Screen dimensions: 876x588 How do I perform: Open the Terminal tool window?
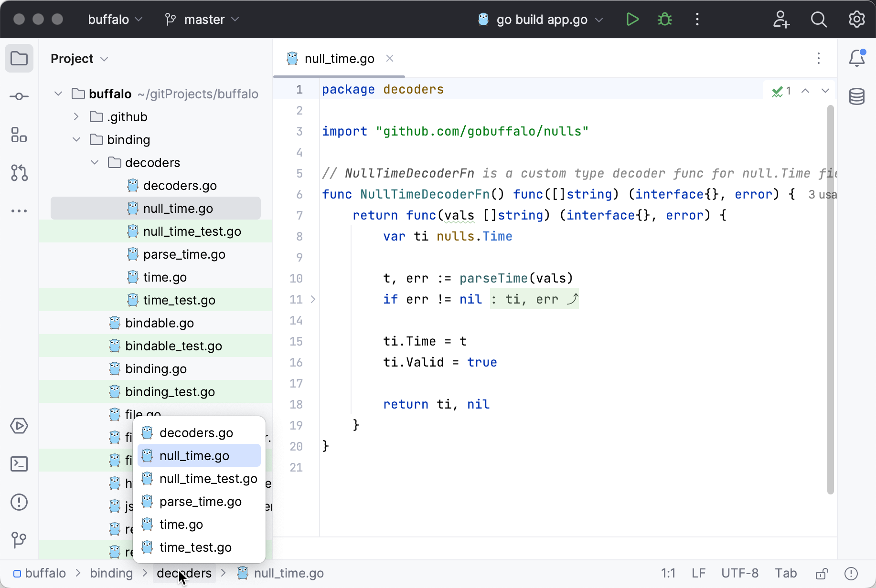coord(19,464)
